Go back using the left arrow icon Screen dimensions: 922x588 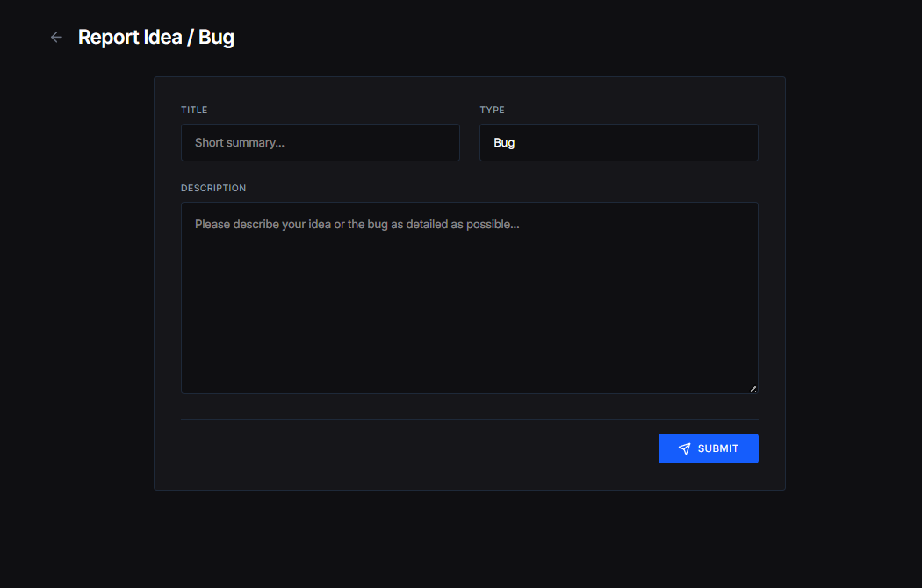click(x=56, y=38)
